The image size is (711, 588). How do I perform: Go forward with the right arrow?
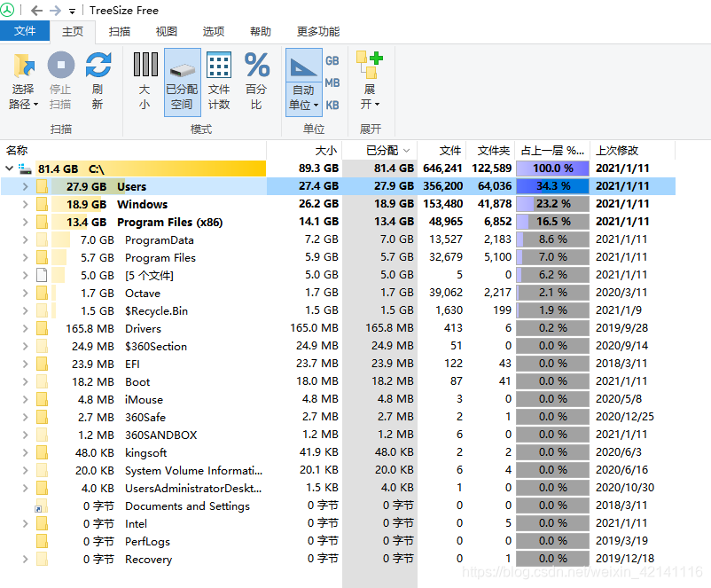pos(55,10)
